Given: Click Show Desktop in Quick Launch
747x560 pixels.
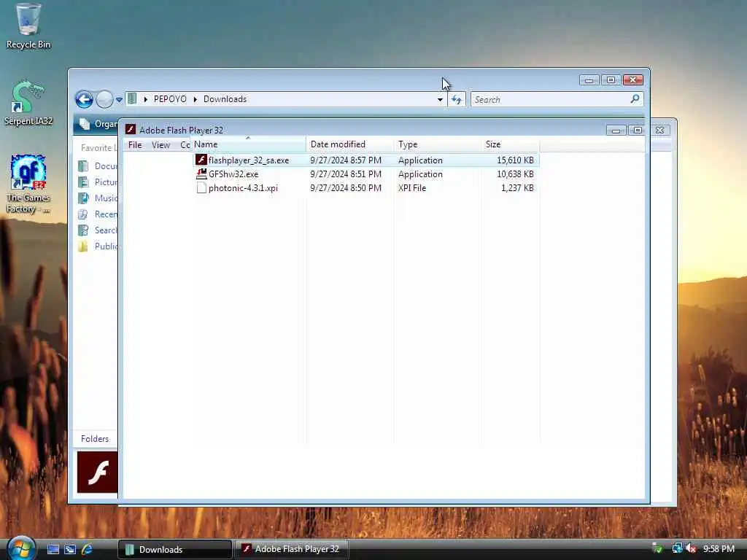Looking at the screenshot, I should pyautogui.click(x=53, y=550).
